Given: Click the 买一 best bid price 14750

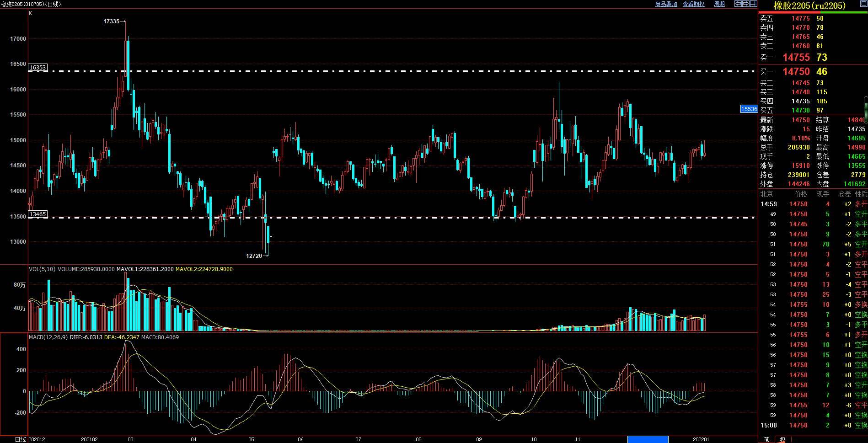Looking at the screenshot, I should tap(796, 71).
